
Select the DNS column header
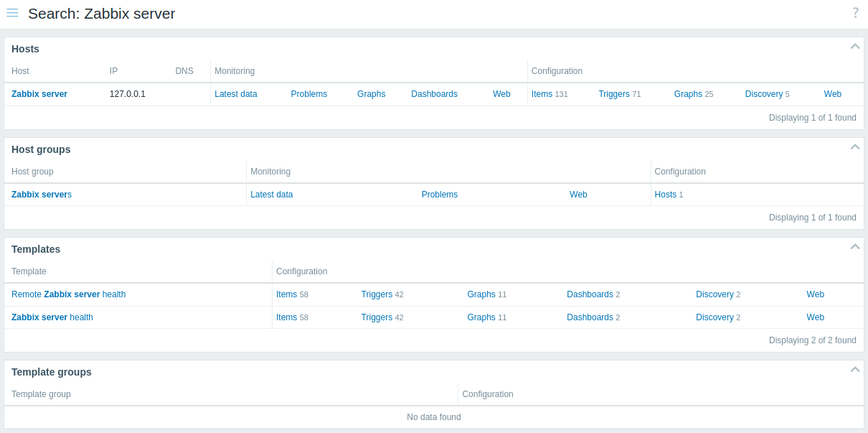[184, 71]
